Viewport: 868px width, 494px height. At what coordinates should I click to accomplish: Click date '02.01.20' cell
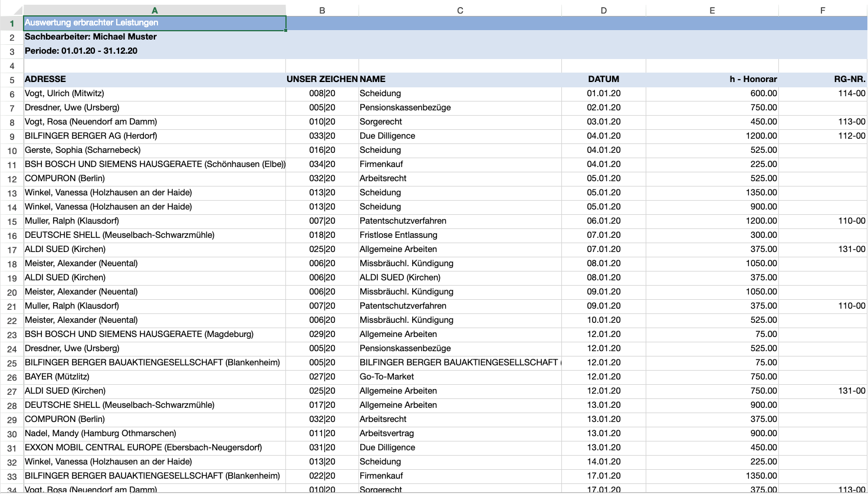pyautogui.click(x=603, y=108)
